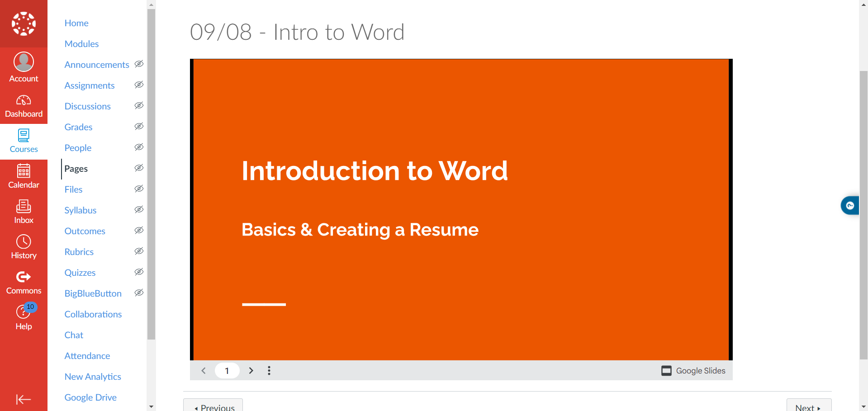
Task: Click the blue floating assistant icon
Action: pyautogui.click(x=850, y=206)
